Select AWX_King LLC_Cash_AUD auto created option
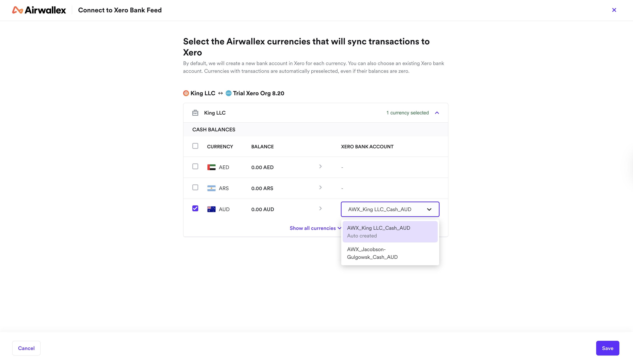The image size is (633, 364). tap(390, 232)
